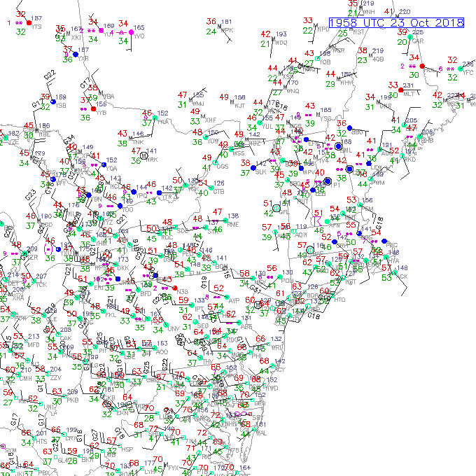This screenshot has height=476, width=476.
Task: Click the EKN station label
Action: (122, 413)
